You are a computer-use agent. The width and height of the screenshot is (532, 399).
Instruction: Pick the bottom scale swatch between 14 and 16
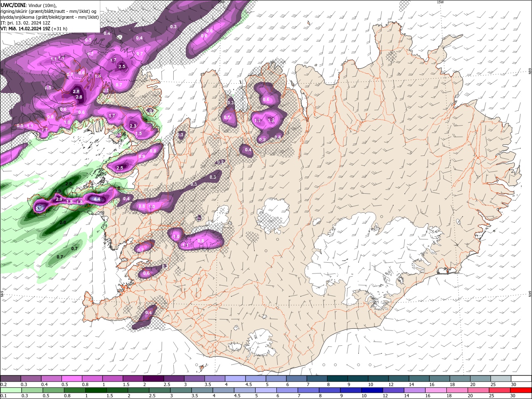[x=415, y=390]
